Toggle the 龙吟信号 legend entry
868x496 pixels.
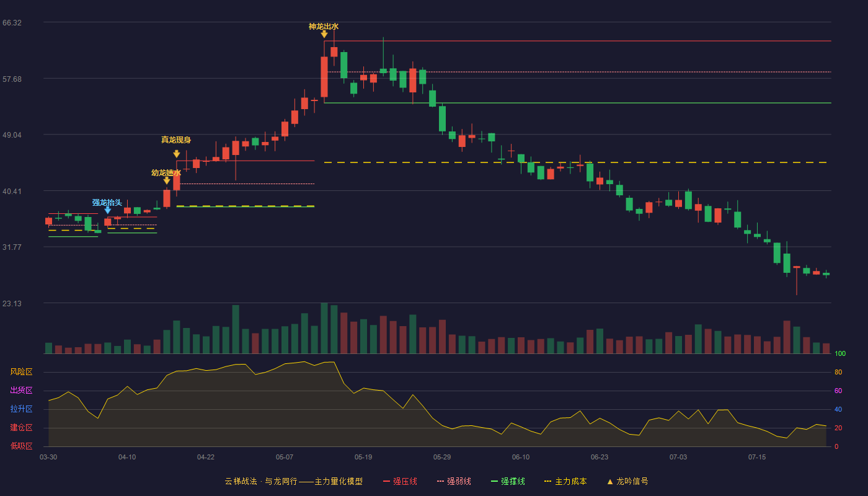[627, 481]
